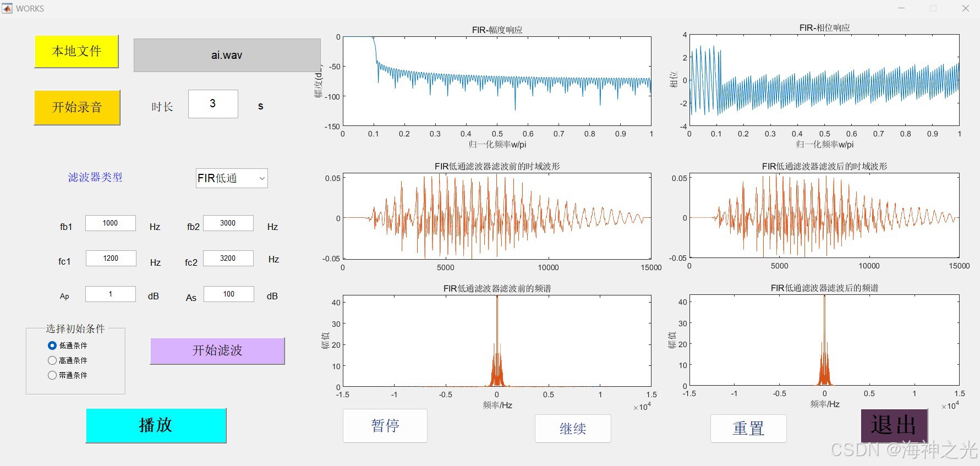Viewport: 980px width, 466px height.
Task: Click the Ap input showing 1
Action: [111, 294]
